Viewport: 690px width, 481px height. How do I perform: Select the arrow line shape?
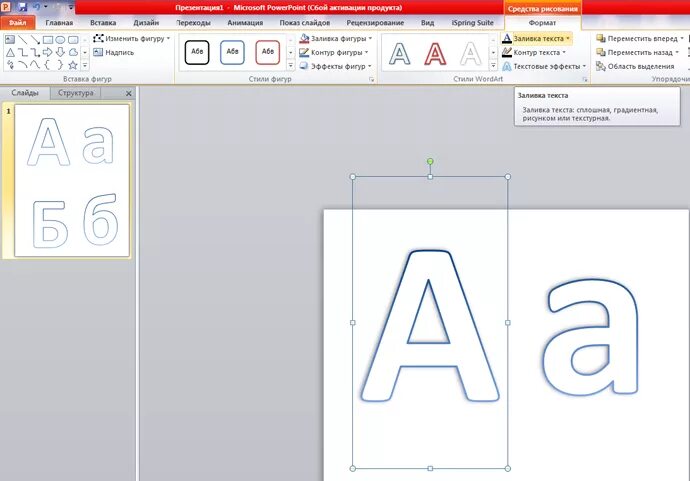[x=35, y=40]
